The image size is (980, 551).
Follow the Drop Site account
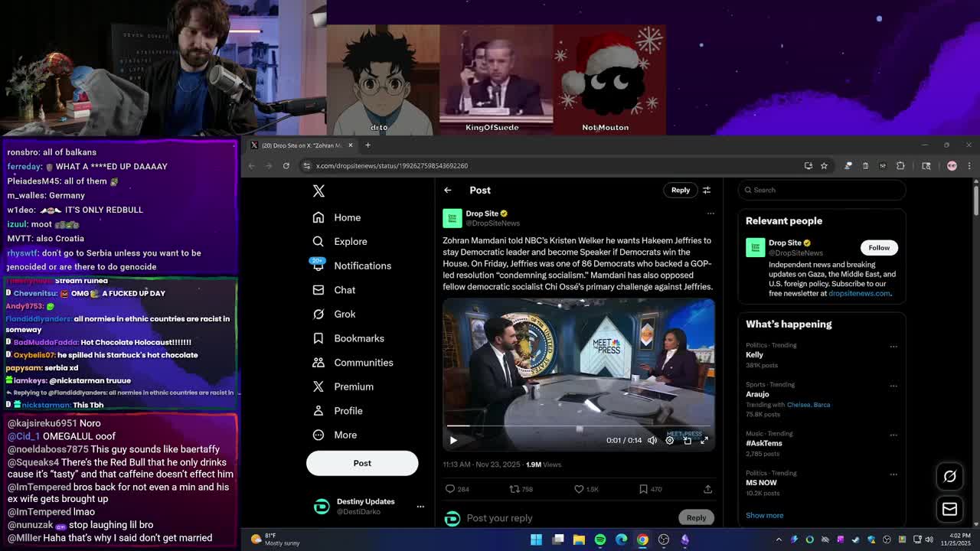pos(879,247)
